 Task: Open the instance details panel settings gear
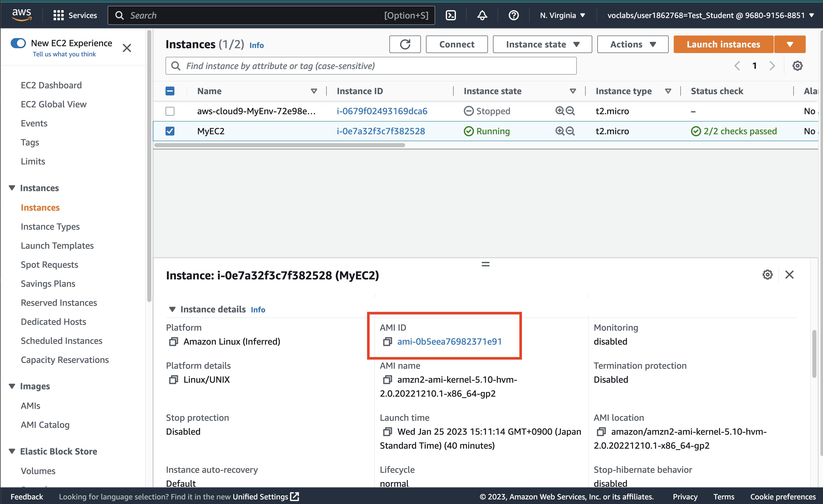pos(767,275)
